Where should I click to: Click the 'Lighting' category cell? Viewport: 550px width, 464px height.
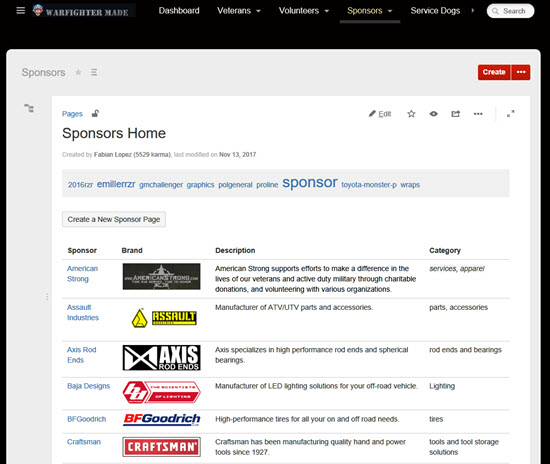pyautogui.click(x=442, y=386)
